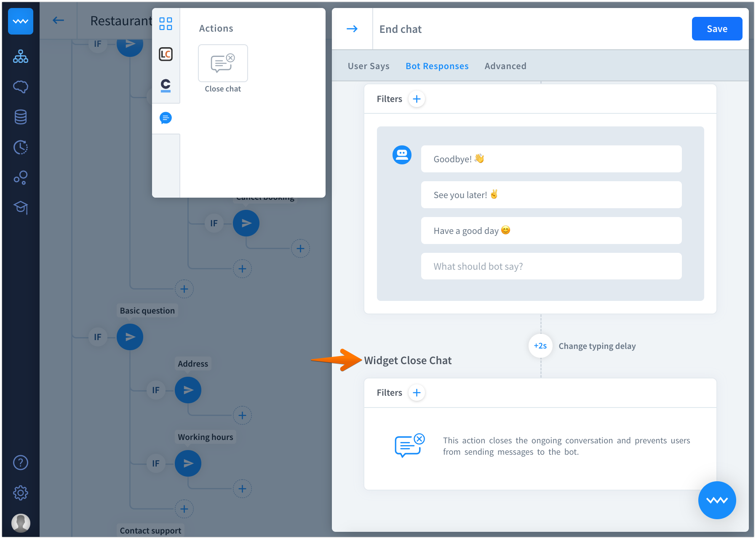Screen dimensions: 756x539
Task: Add a block below Working hours node
Action: pyautogui.click(x=242, y=489)
